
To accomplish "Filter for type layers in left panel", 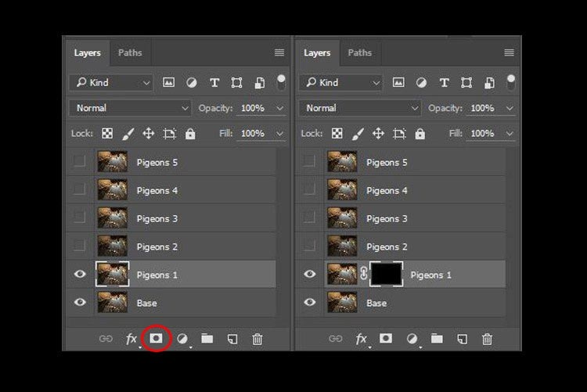I will pos(214,82).
